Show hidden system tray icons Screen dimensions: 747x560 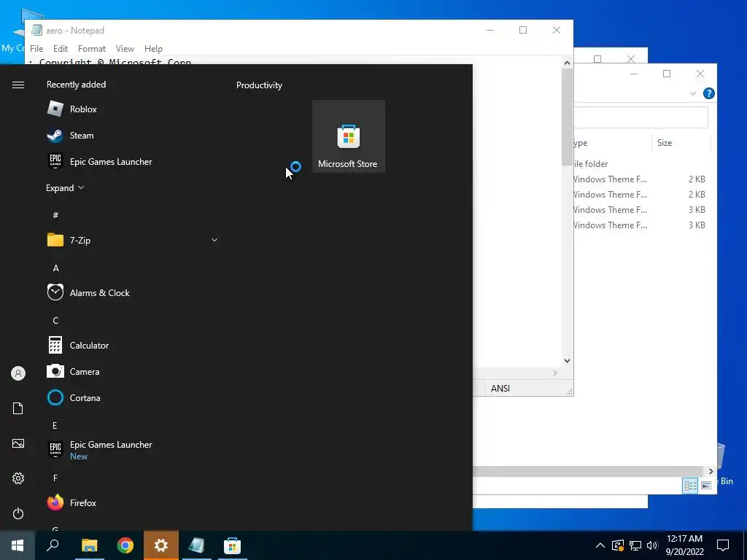point(600,545)
